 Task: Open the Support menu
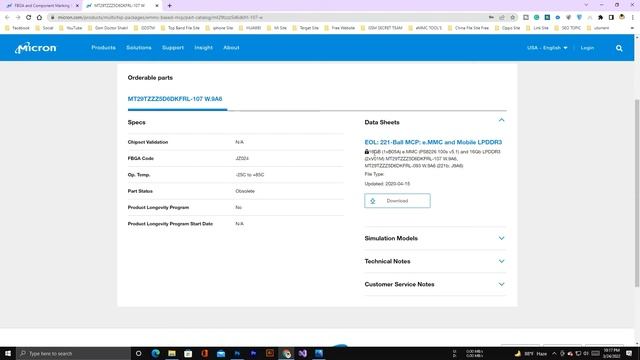173,48
